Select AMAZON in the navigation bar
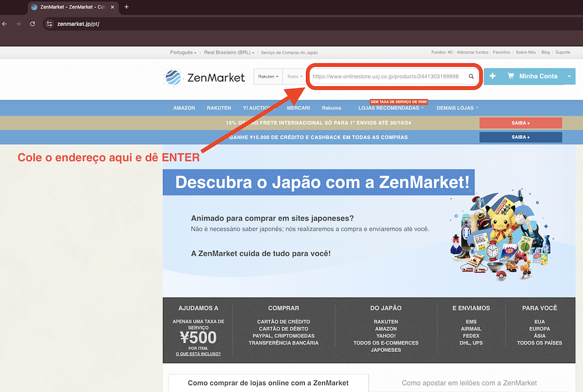This screenshot has height=392, width=583. (184, 108)
